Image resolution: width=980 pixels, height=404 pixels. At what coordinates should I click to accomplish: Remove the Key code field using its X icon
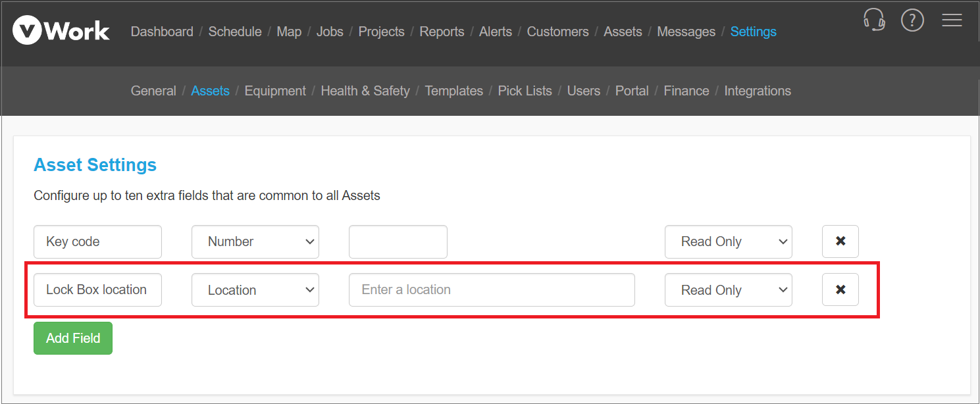pos(840,241)
